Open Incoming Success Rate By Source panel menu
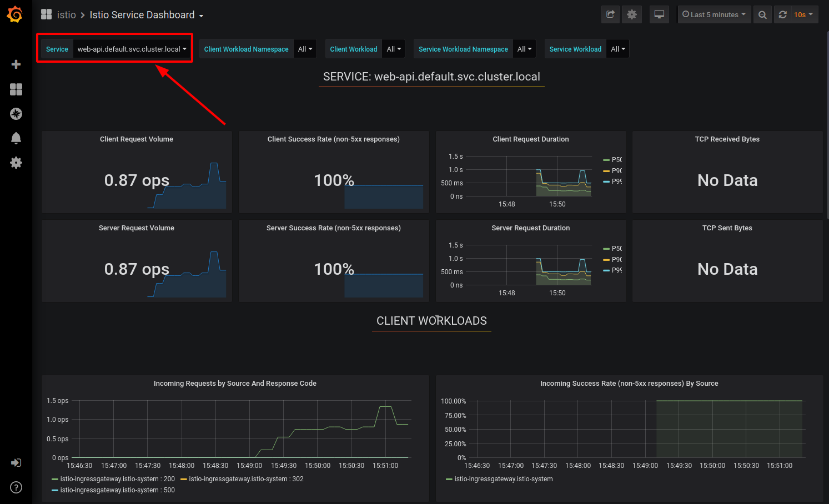The height and width of the screenshot is (504, 829). click(x=629, y=384)
